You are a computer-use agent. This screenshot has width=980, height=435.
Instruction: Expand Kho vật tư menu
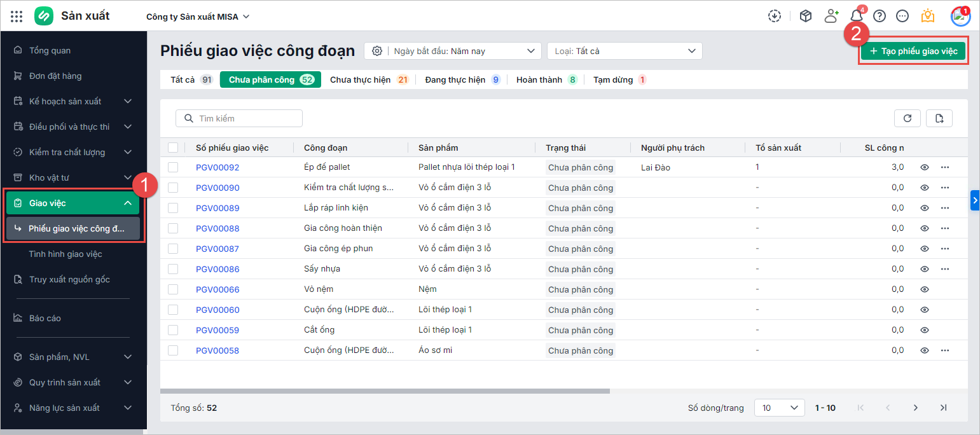pos(73,177)
